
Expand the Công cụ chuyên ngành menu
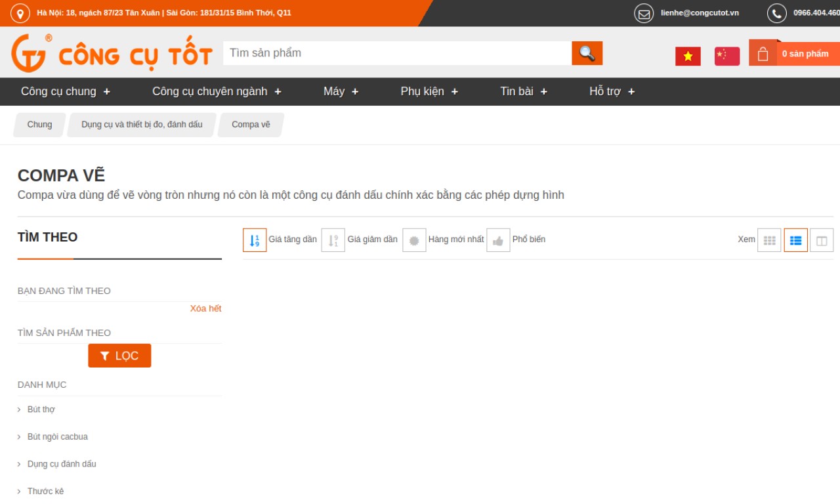coord(217,91)
